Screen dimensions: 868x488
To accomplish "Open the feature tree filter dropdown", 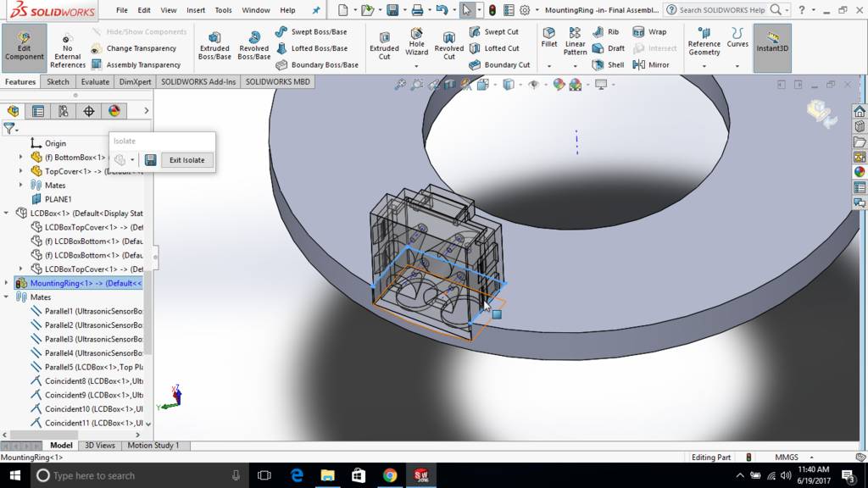I will point(10,129).
